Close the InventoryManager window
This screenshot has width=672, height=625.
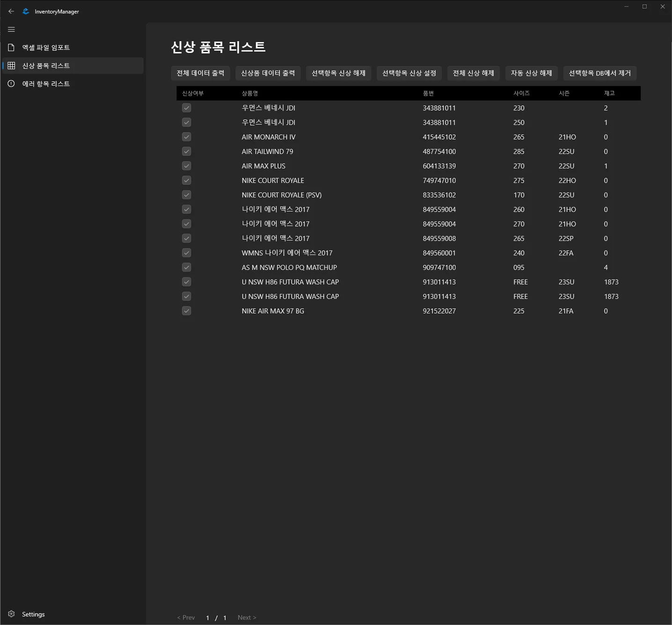663,7
